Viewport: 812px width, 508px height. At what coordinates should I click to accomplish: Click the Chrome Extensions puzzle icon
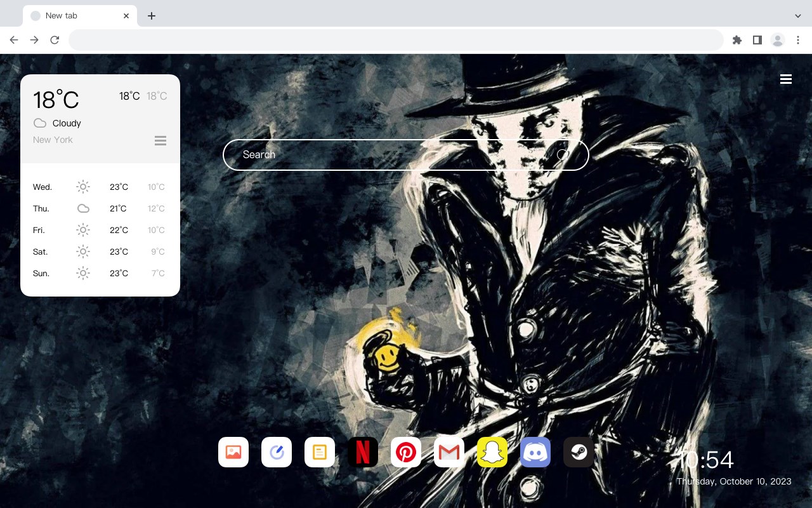[737, 40]
